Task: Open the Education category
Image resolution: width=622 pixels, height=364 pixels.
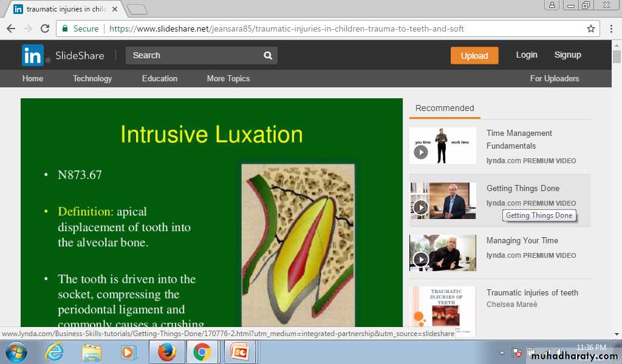Action: (x=160, y=78)
